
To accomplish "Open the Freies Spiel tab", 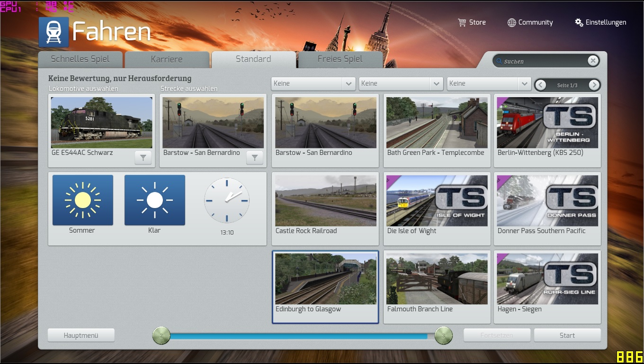I will (x=340, y=59).
